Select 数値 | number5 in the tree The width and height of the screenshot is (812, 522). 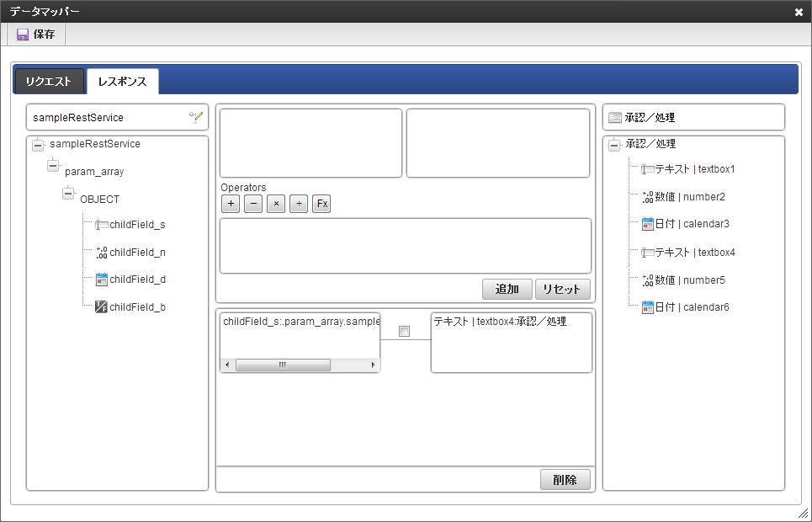point(690,280)
